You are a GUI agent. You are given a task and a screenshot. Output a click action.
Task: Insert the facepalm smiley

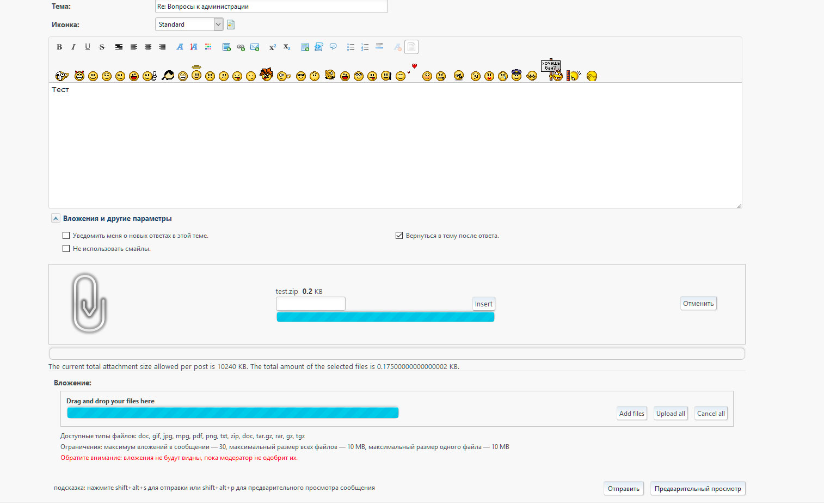point(592,76)
